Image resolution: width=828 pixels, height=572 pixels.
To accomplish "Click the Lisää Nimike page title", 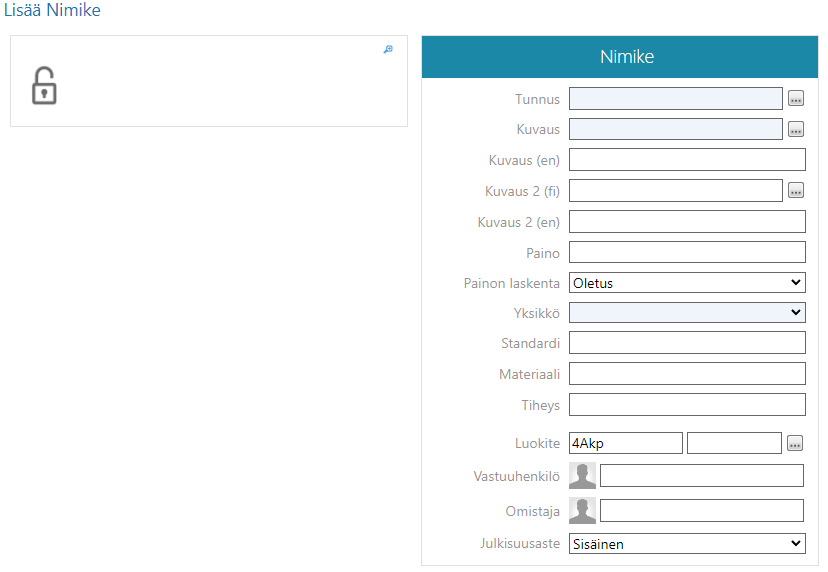I will click(x=51, y=10).
